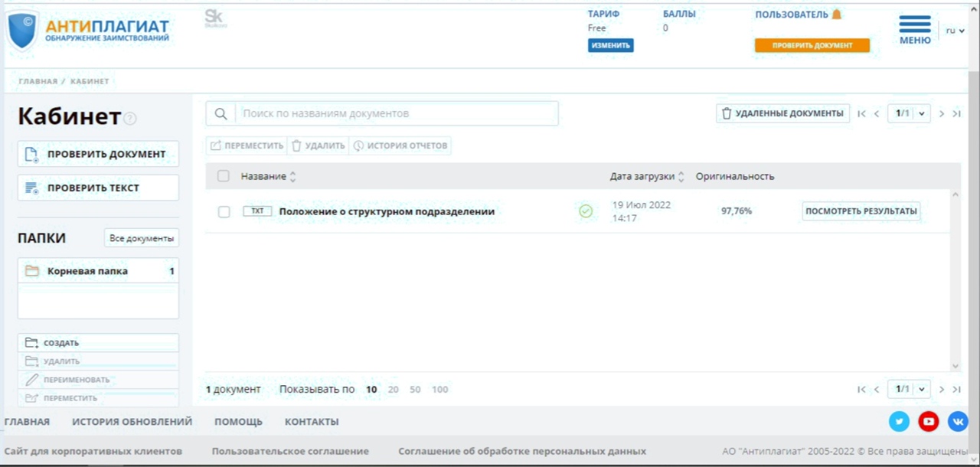Click the Все документы button
Image resolution: width=980 pixels, height=467 pixels.
coord(142,238)
